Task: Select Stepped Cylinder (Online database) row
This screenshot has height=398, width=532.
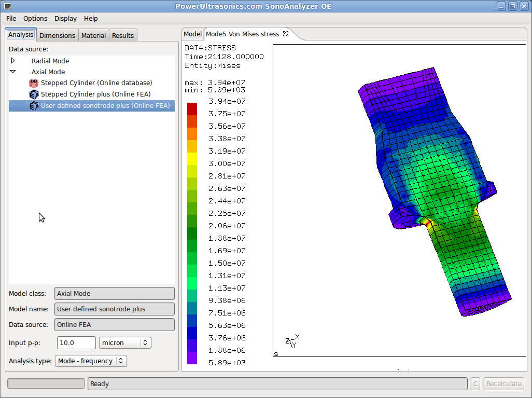Action: [x=92, y=83]
